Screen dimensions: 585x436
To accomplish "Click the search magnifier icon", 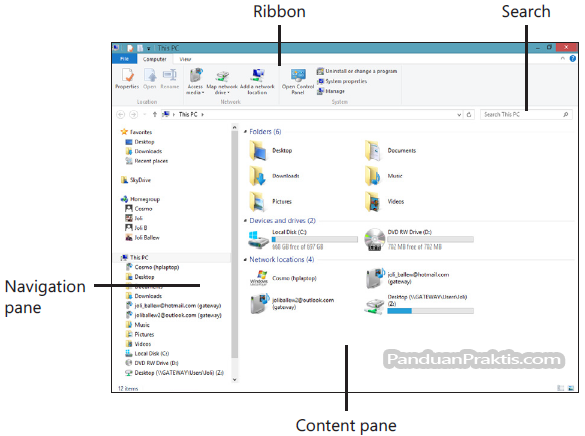I will coord(566,115).
